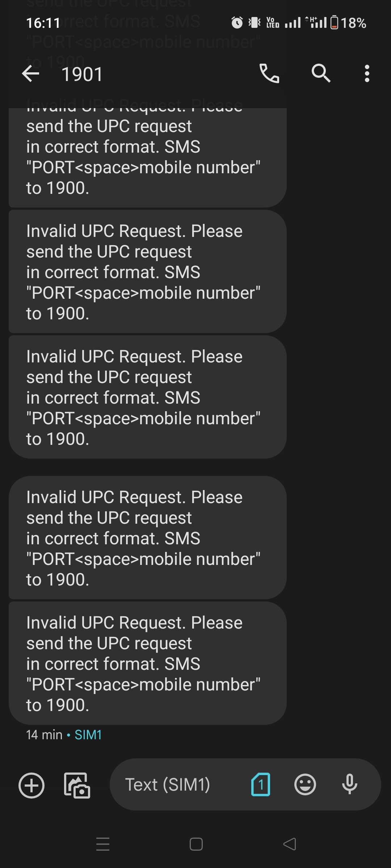Tap the 14 min timestamp
The image size is (391, 868).
[44, 735]
